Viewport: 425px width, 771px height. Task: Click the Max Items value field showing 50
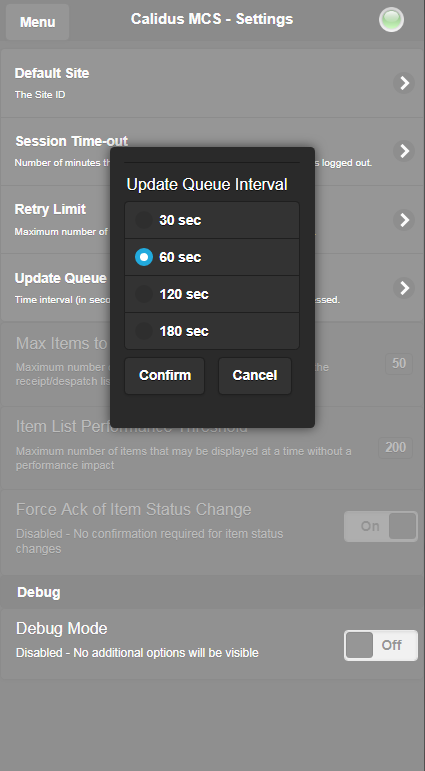[399, 364]
